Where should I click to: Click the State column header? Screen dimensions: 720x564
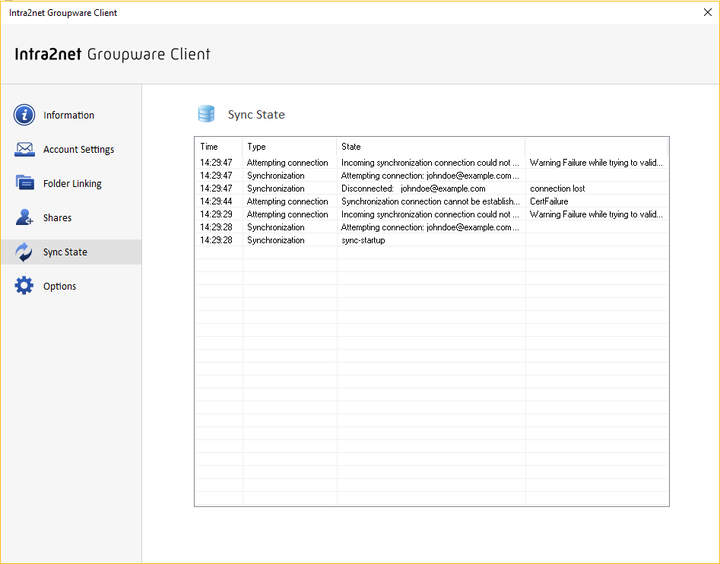coord(431,147)
